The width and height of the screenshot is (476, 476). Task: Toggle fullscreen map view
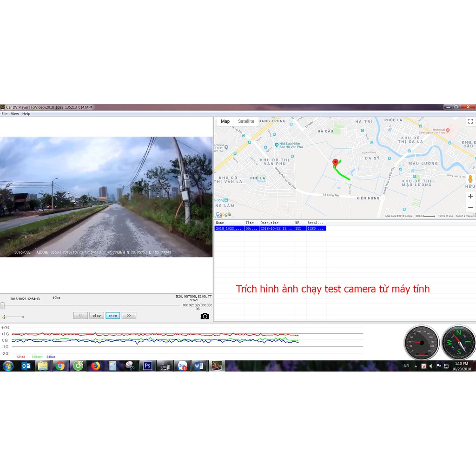tap(470, 121)
